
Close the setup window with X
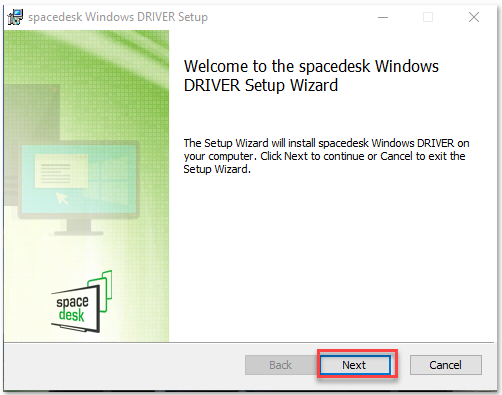(474, 17)
